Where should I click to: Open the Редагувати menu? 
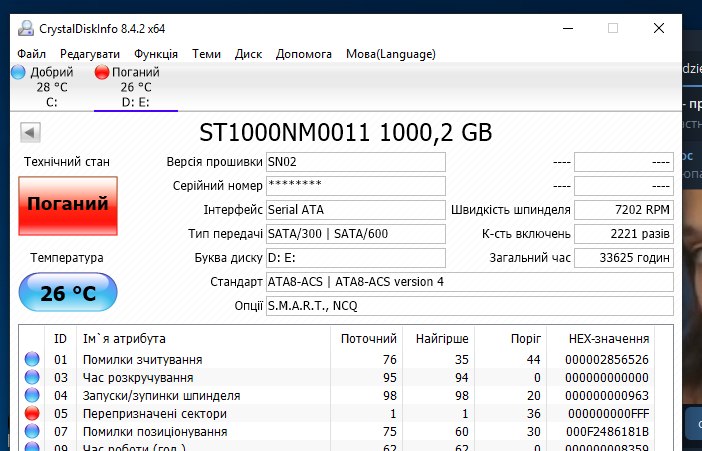(90, 54)
